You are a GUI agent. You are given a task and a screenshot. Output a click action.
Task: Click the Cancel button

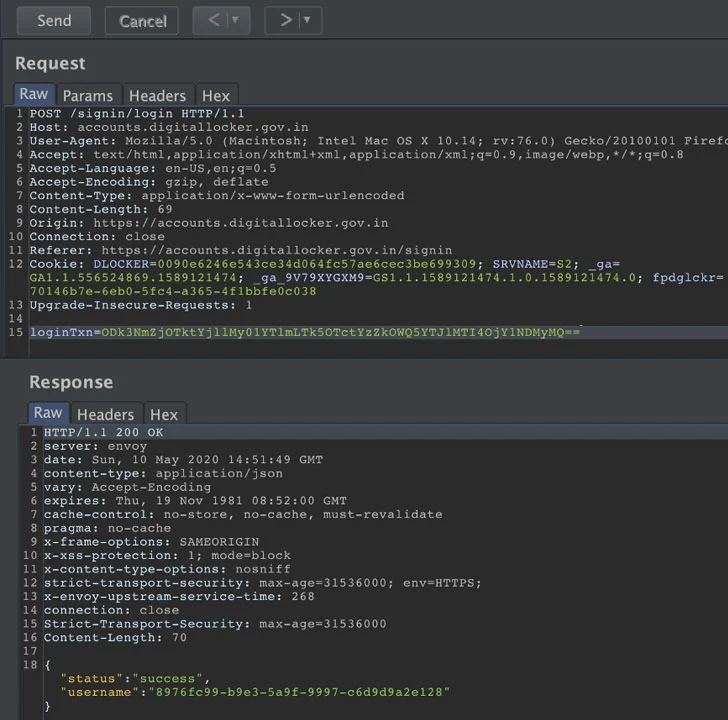[142, 21]
